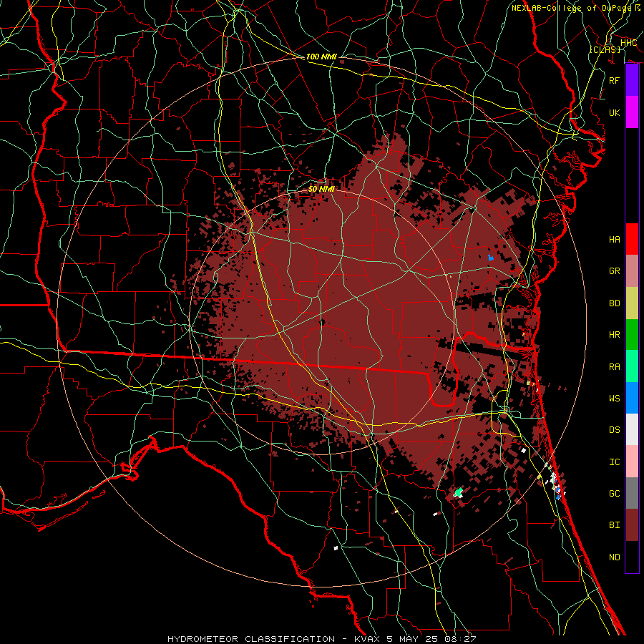644x644 pixels.
Task: Click the BD yellow legend color swatch
Action: click(x=632, y=303)
